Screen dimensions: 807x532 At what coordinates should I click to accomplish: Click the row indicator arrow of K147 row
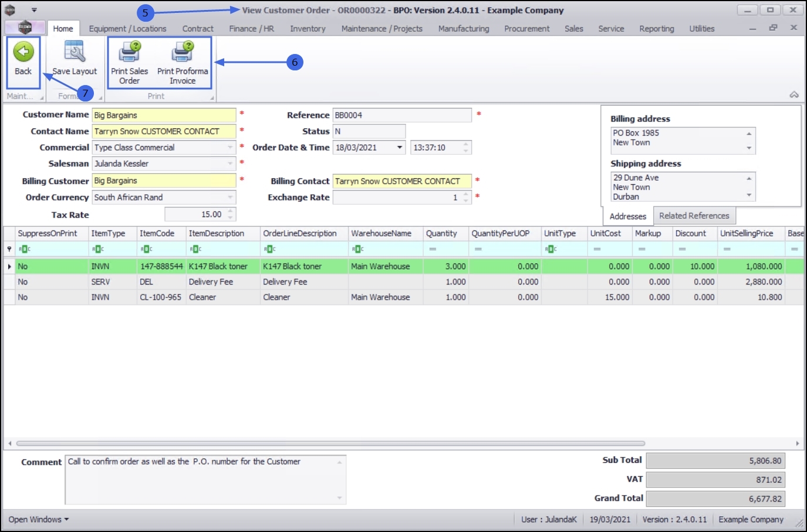[9, 266]
